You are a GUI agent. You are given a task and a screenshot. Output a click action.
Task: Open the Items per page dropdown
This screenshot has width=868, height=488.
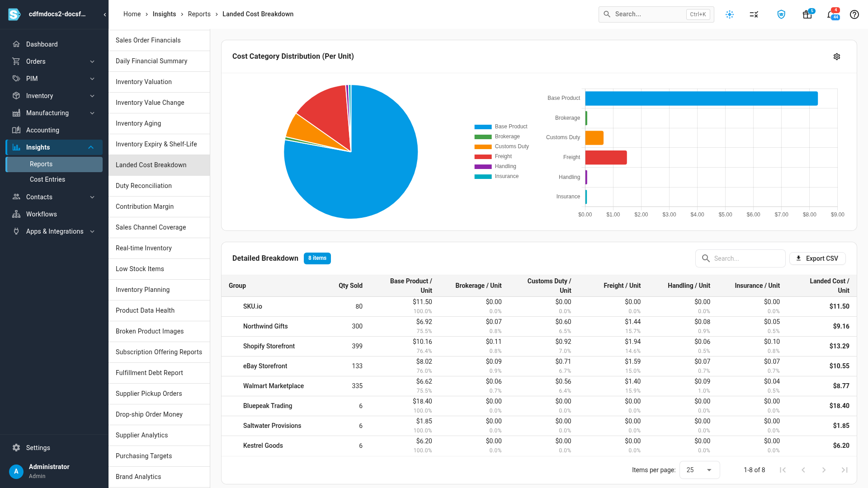[x=699, y=470]
